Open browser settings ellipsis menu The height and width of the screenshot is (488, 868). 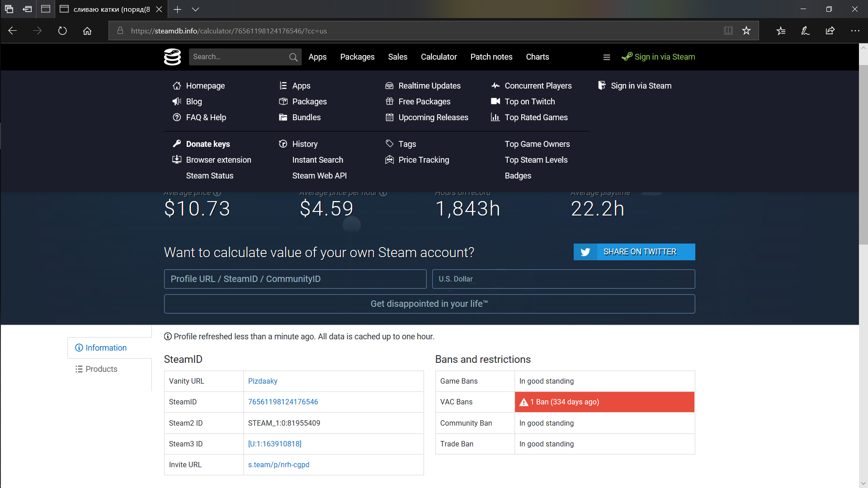click(855, 31)
